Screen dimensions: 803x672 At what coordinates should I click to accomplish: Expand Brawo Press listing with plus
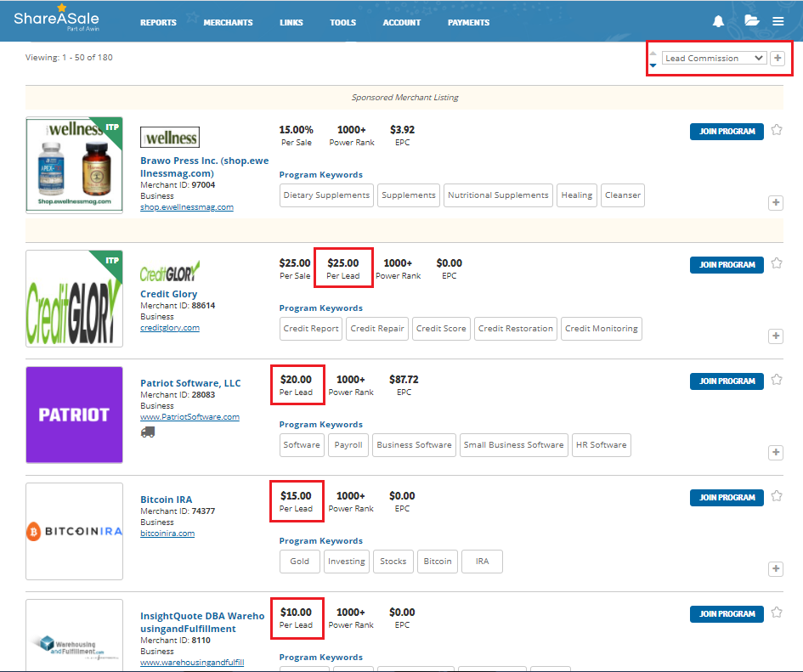776,203
